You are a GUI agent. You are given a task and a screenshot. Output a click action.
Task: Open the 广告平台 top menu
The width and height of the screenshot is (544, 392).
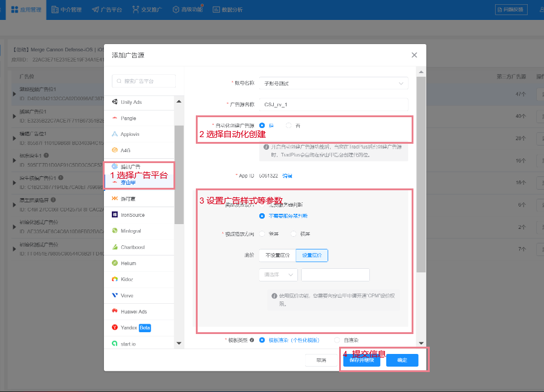(x=108, y=10)
